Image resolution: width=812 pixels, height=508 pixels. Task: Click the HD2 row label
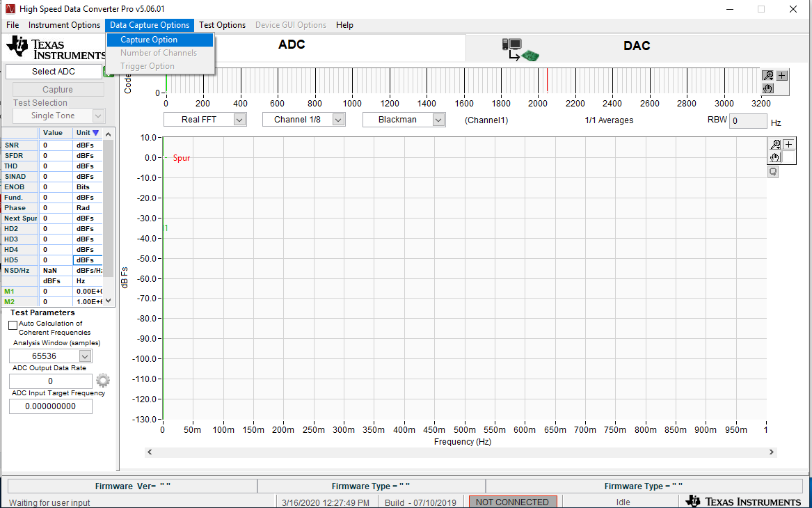click(19, 229)
